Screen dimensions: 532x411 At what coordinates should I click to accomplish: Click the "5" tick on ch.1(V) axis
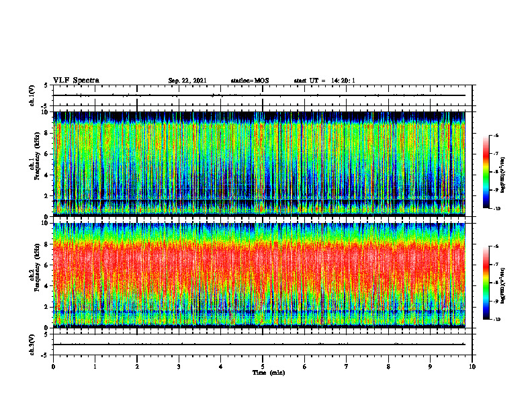pos(47,86)
